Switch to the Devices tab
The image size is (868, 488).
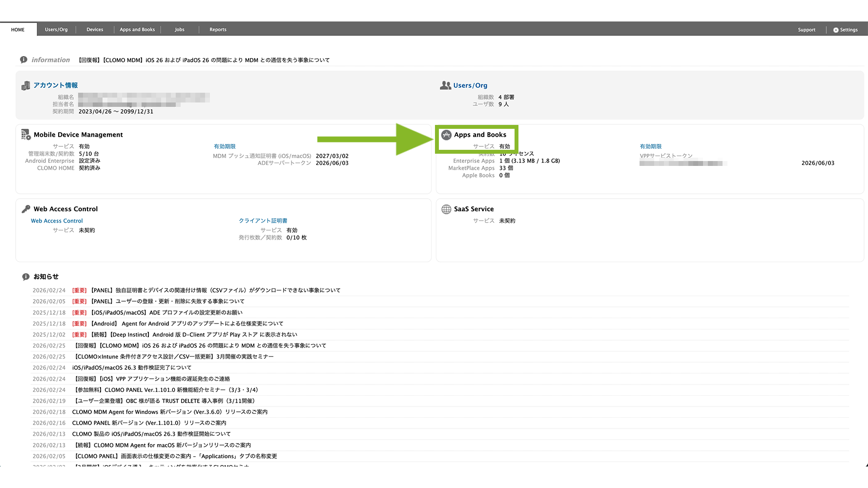coord(95,30)
